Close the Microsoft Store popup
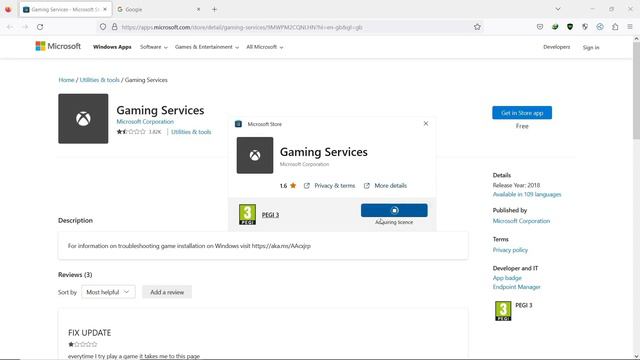The height and width of the screenshot is (360, 640). pyautogui.click(x=426, y=123)
